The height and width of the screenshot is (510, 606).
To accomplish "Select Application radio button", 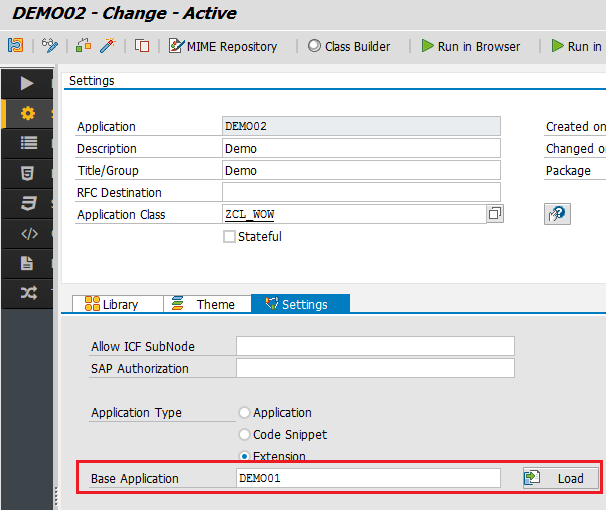I will pyautogui.click(x=244, y=412).
